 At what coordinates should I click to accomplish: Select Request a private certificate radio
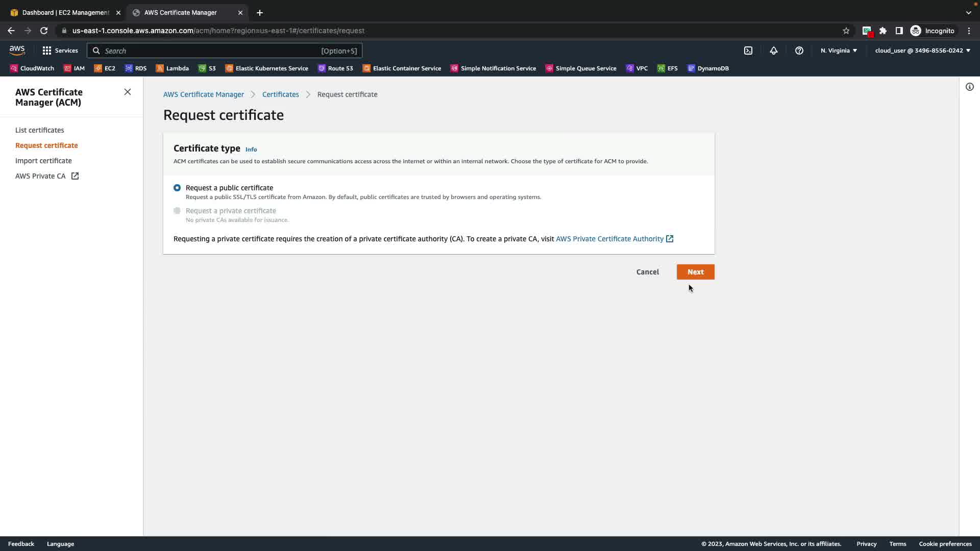(x=177, y=211)
